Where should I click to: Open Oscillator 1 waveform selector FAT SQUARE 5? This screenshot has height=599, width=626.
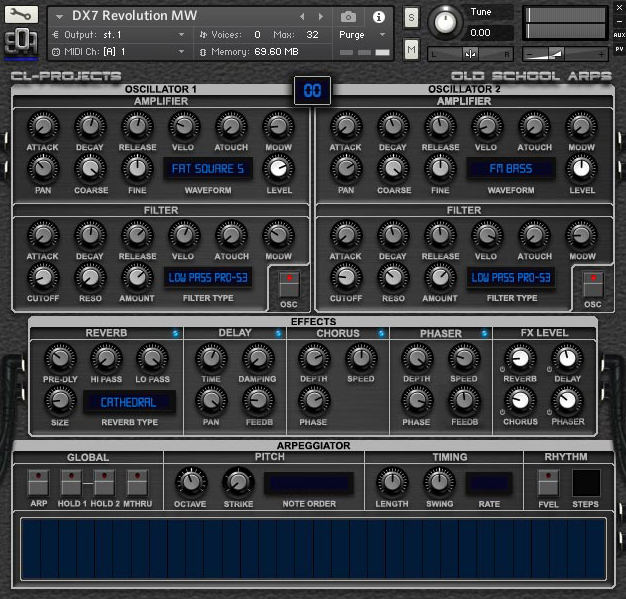pos(208,169)
